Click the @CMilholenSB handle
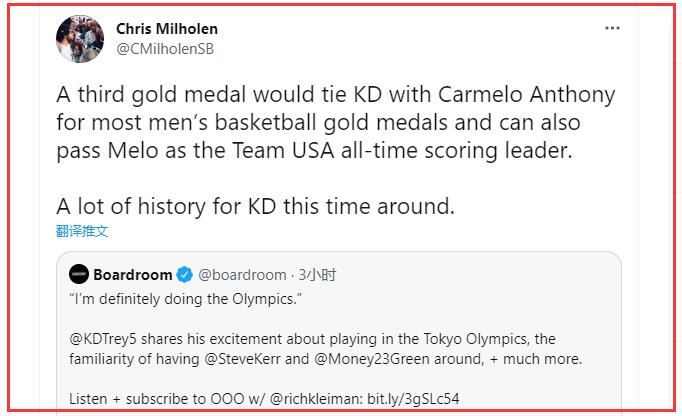 click(x=165, y=49)
